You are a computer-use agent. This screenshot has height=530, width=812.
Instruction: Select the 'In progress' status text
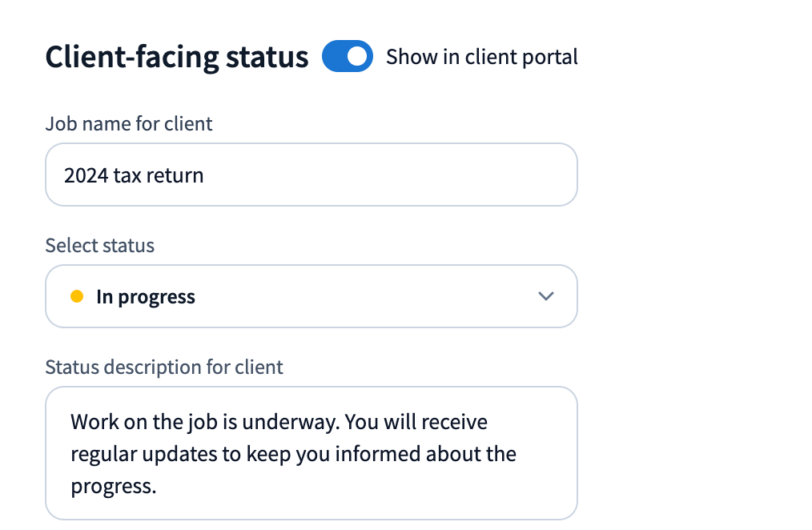pos(146,297)
